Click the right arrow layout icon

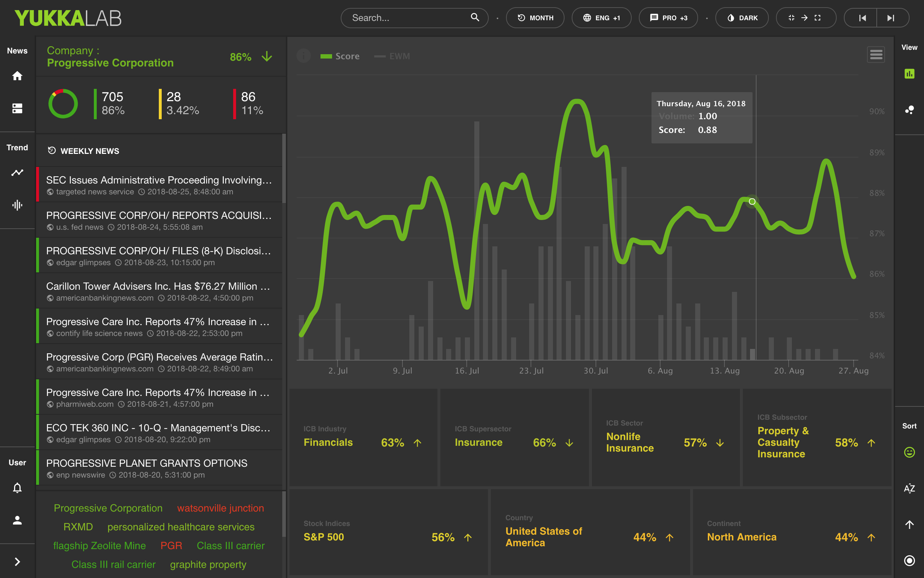point(804,18)
